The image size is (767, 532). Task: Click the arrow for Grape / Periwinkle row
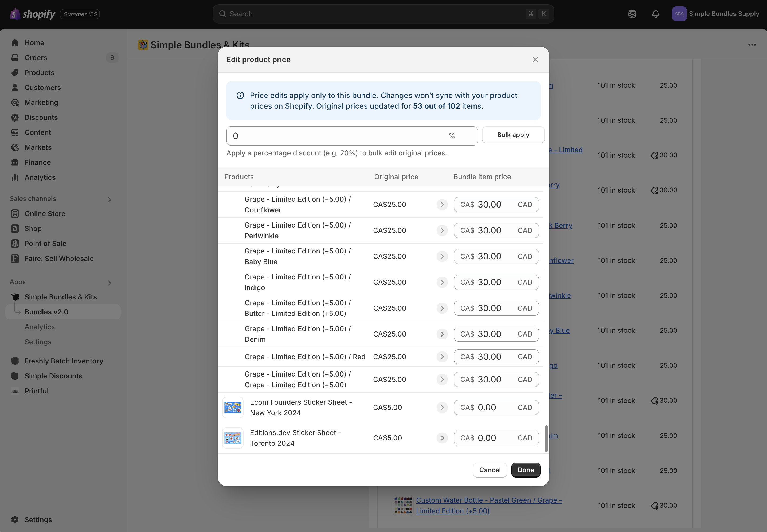click(442, 231)
